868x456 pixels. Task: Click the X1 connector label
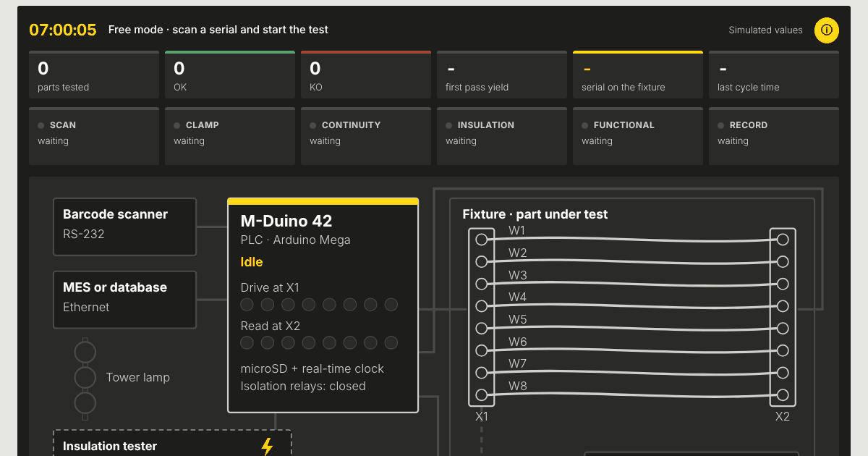click(x=482, y=417)
